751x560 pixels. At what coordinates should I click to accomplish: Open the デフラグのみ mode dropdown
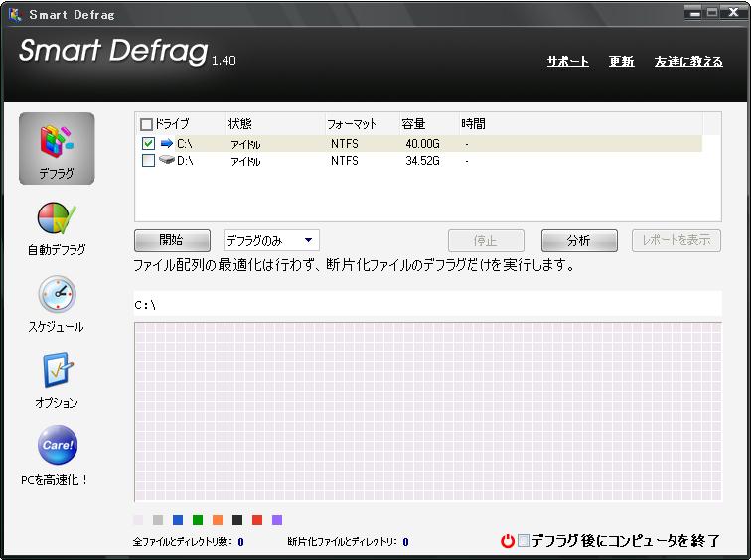pyautogui.click(x=271, y=240)
